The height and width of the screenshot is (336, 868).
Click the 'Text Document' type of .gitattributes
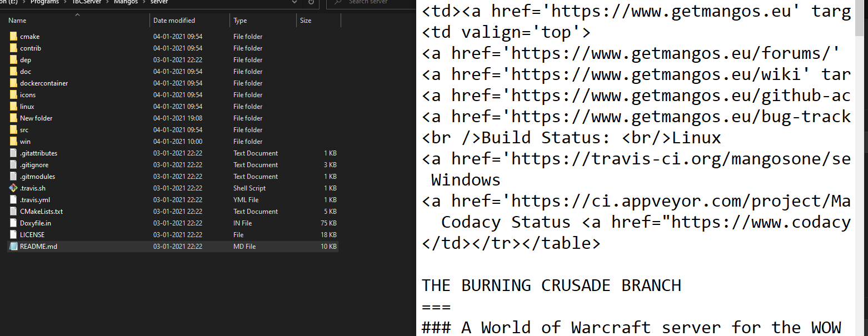256,153
